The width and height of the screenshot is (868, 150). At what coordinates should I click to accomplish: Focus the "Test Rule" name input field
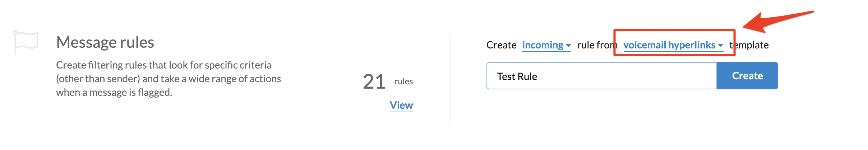coord(602,76)
